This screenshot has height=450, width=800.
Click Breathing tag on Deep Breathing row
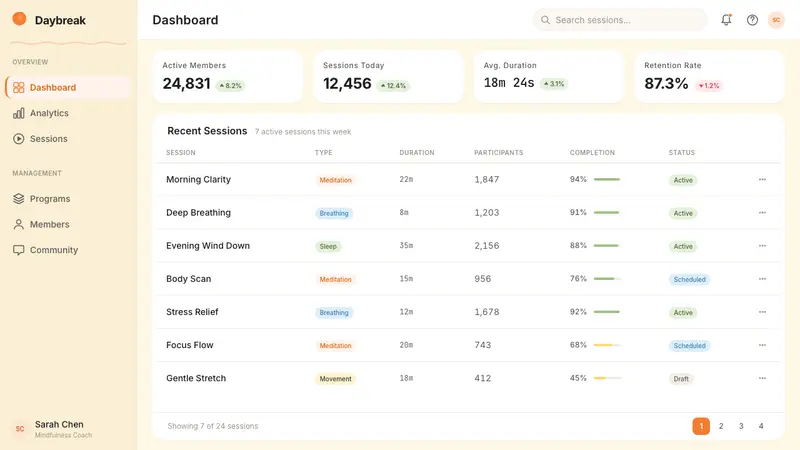pyautogui.click(x=334, y=213)
